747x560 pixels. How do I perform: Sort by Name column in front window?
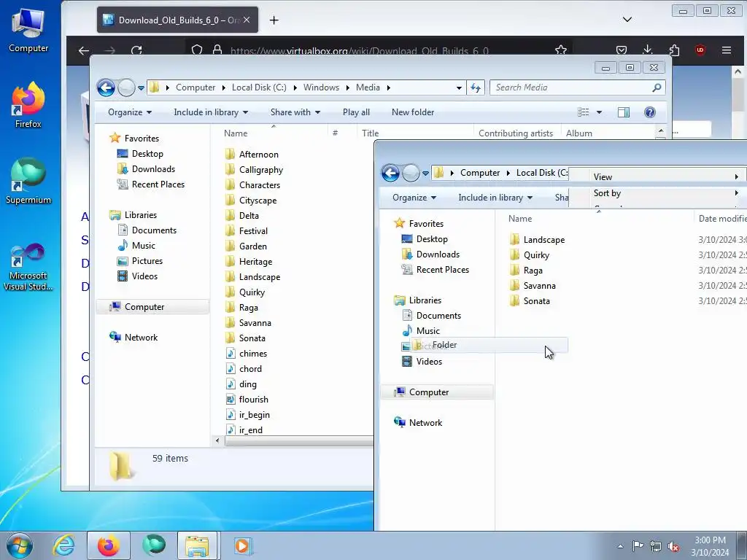click(x=519, y=219)
